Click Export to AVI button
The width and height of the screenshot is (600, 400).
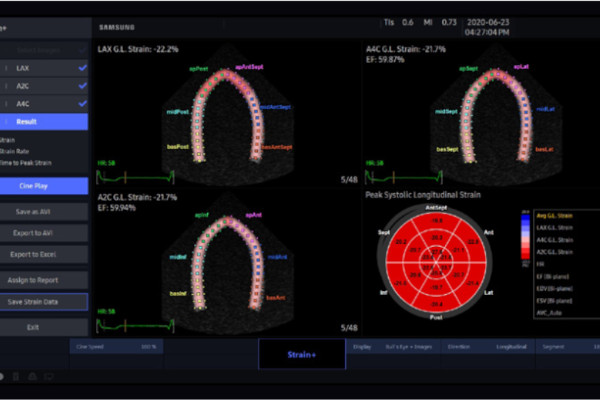44,232
